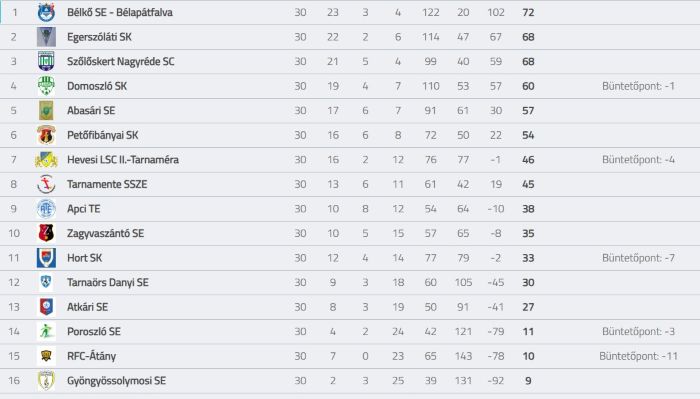700x399 pixels.
Task: Click the Bélkő SE - Bélapátfalva team crest
Action: 46,12
